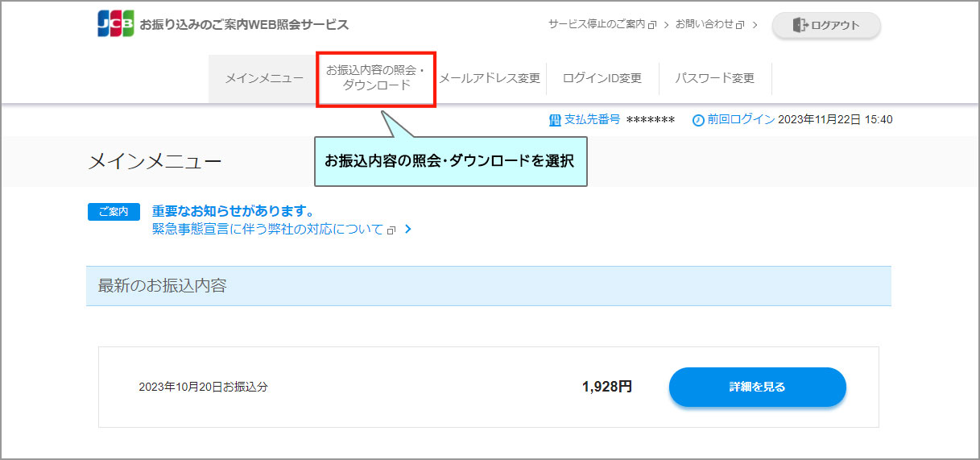Open the ログインID変更 tab
The height and width of the screenshot is (460, 980).
(602, 78)
